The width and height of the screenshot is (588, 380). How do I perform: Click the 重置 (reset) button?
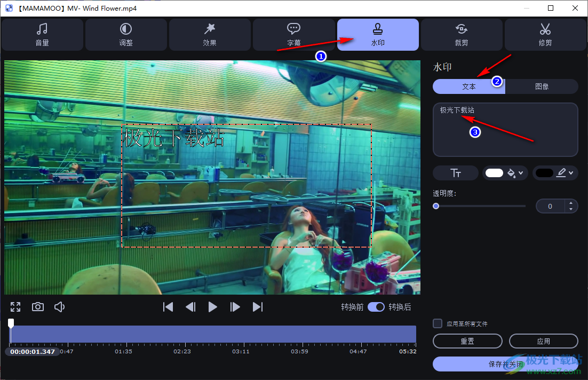tap(467, 341)
